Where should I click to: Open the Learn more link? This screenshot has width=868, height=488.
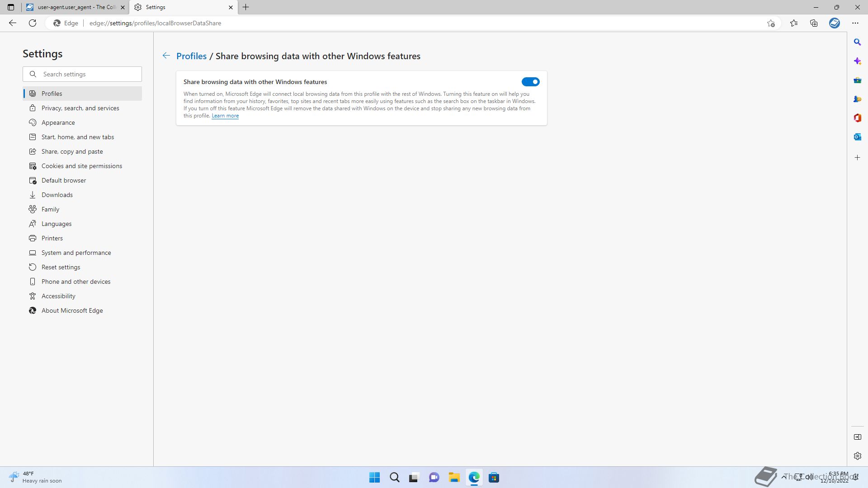[x=225, y=116]
